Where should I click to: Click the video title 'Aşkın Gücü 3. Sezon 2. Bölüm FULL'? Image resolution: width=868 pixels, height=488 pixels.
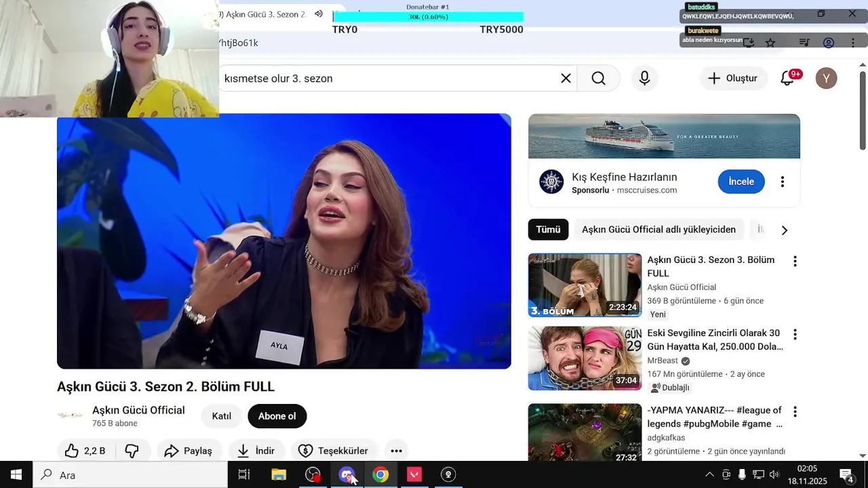(165, 387)
